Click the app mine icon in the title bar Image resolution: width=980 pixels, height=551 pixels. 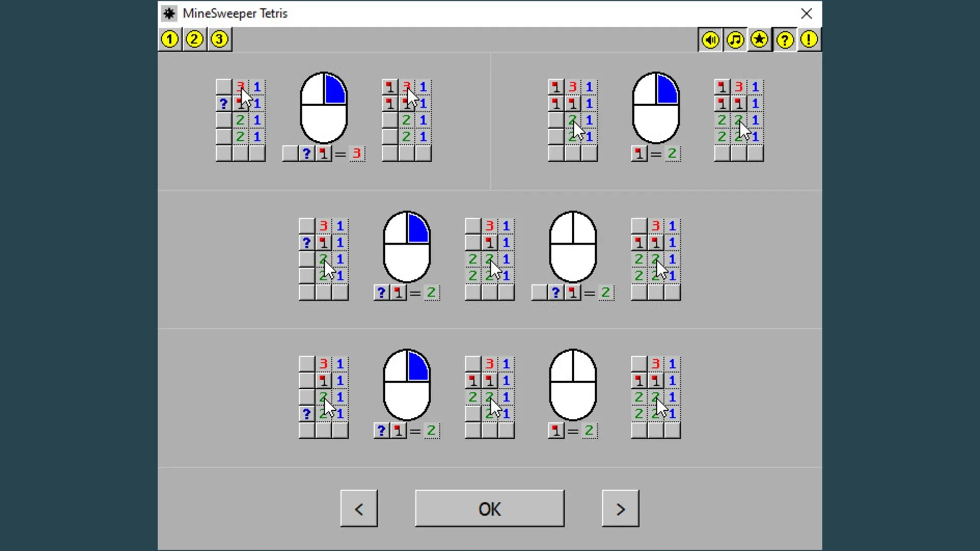169,14
